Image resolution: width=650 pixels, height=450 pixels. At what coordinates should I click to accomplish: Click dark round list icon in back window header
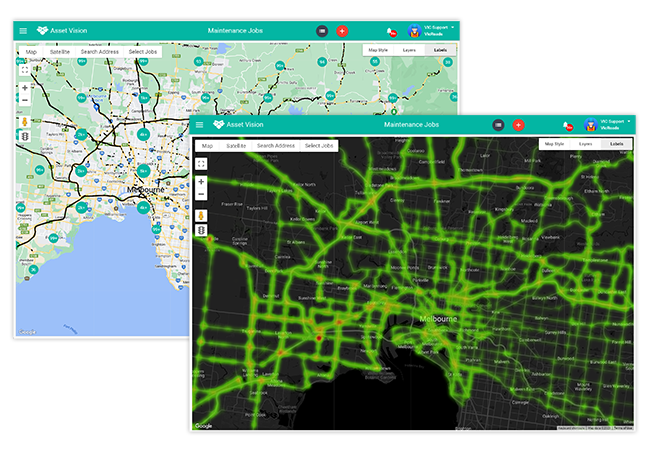tap(322, 31)
